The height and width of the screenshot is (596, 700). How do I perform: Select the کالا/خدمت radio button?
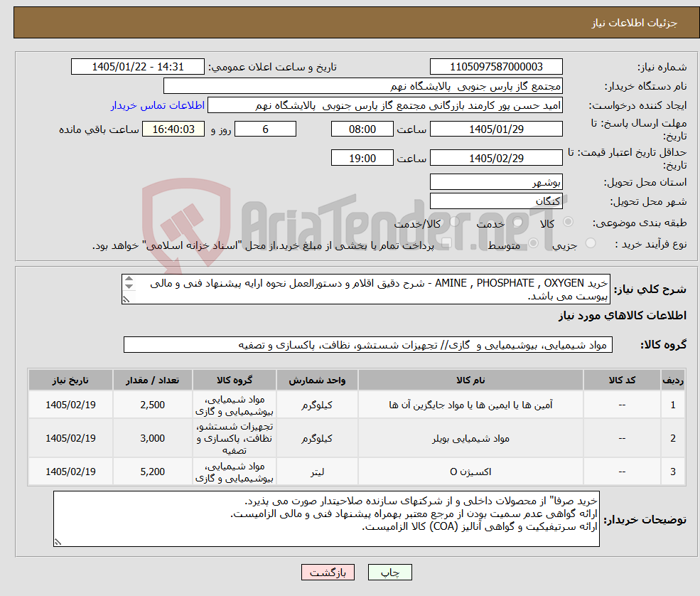point(454,222)
